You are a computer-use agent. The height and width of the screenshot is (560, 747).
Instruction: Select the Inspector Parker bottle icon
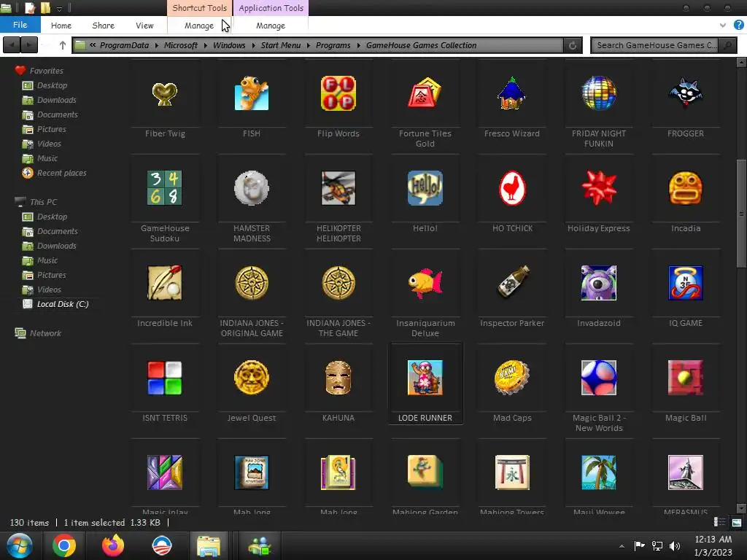tap(511, 283)
